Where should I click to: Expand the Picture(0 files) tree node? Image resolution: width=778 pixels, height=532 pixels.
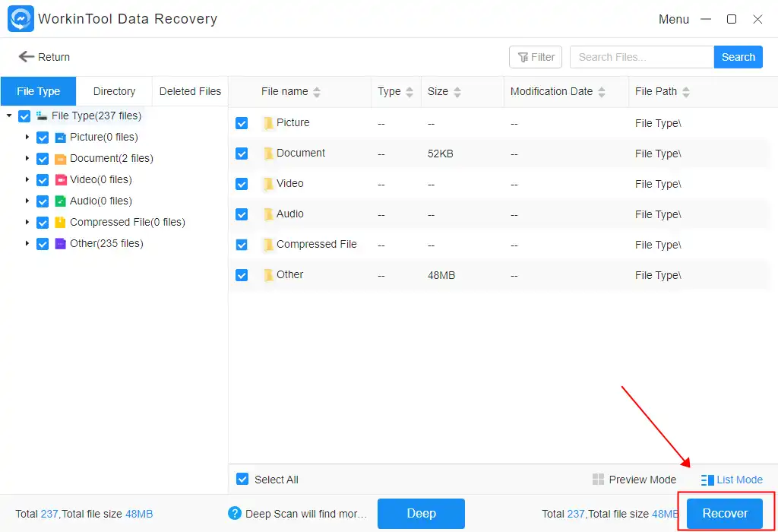click(27, 137)
